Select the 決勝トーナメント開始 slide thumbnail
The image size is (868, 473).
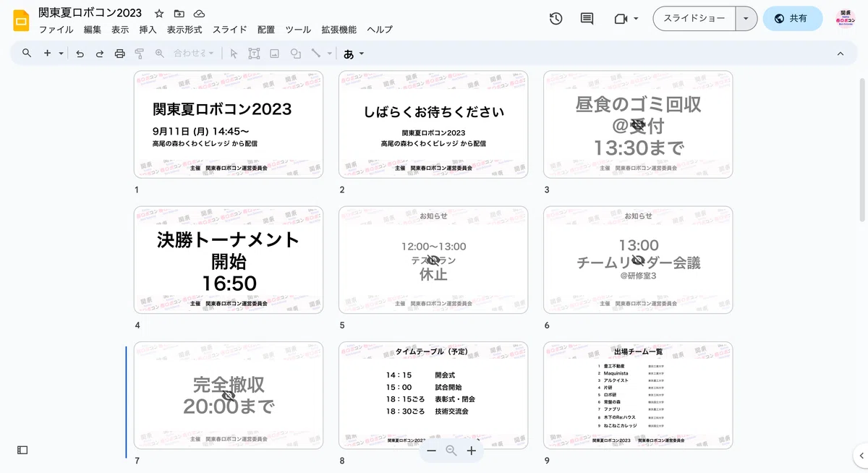click(229, 260)
